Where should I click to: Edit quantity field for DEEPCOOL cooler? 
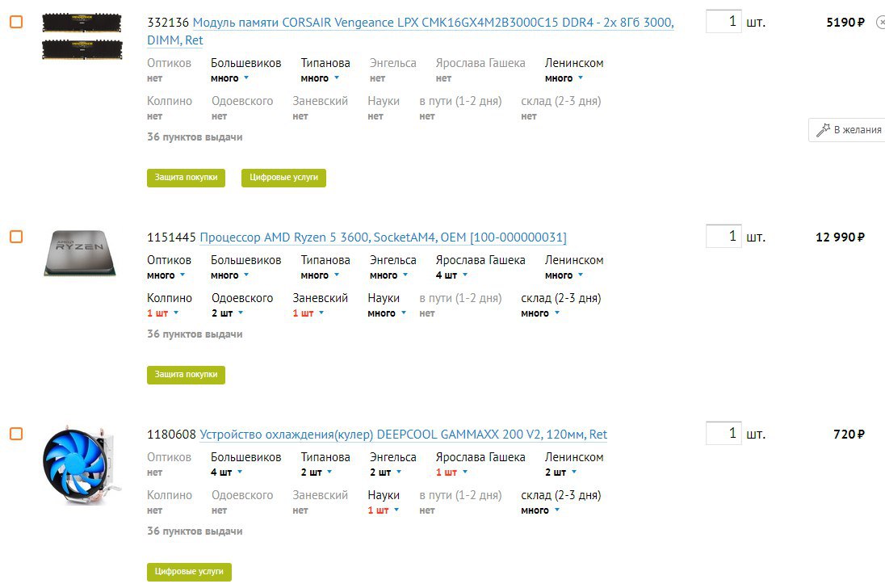pyautogui.click(x=724, y=433)
